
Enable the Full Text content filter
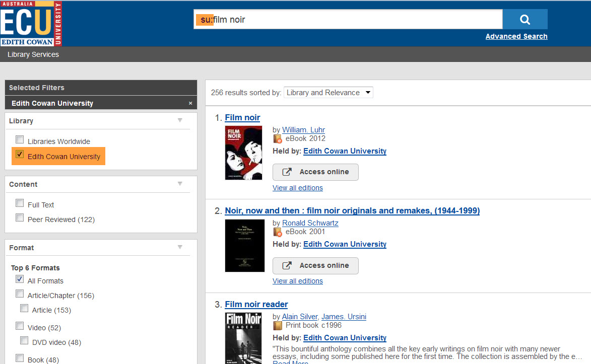20,203
